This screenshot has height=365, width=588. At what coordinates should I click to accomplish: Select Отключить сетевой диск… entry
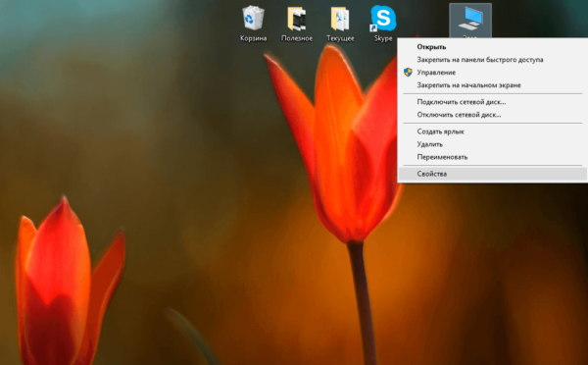click(459, 115)
